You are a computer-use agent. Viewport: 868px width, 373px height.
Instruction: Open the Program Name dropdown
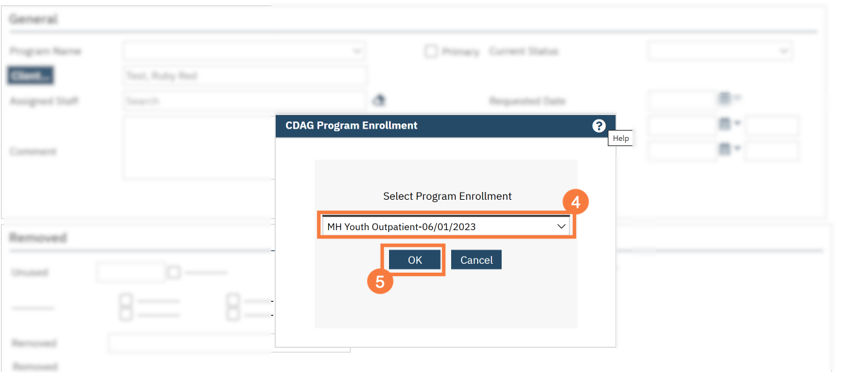[x=244, y=50]
